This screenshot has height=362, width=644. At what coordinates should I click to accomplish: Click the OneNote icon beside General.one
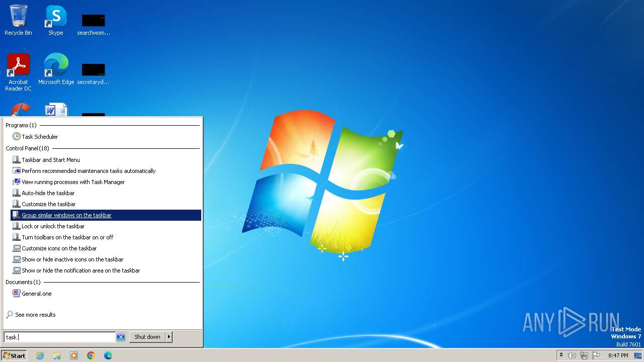pos(17,294)
